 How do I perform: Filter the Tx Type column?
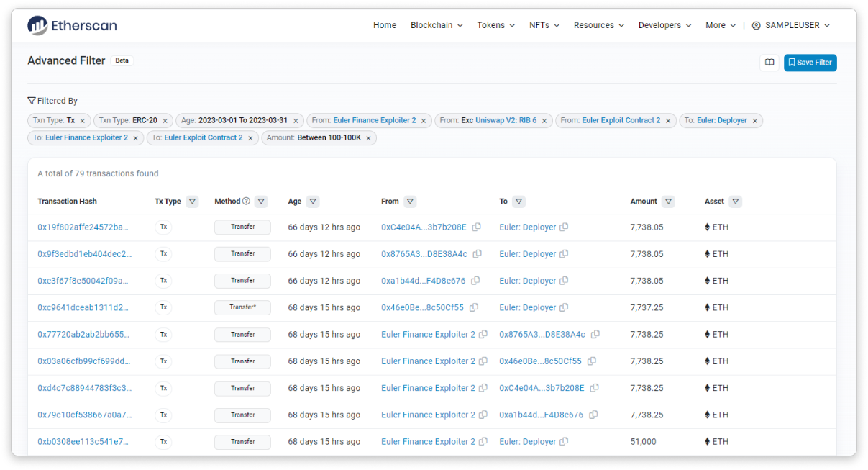click(x=192, y=202)
